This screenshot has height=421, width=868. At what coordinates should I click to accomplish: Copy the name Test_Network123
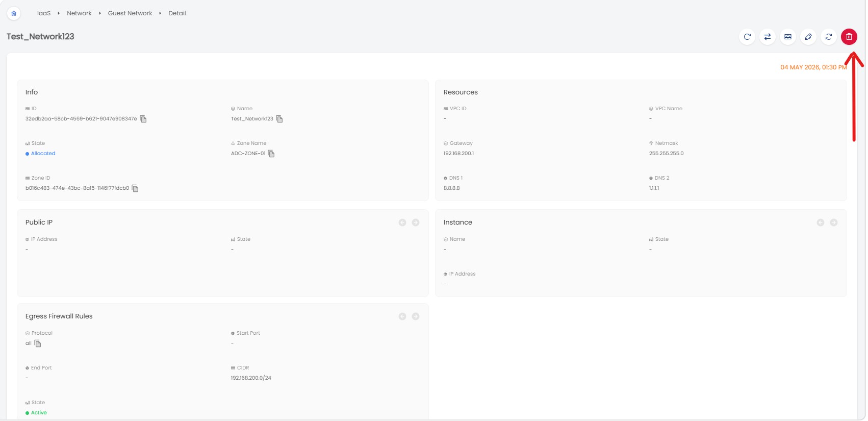point(279,119)
